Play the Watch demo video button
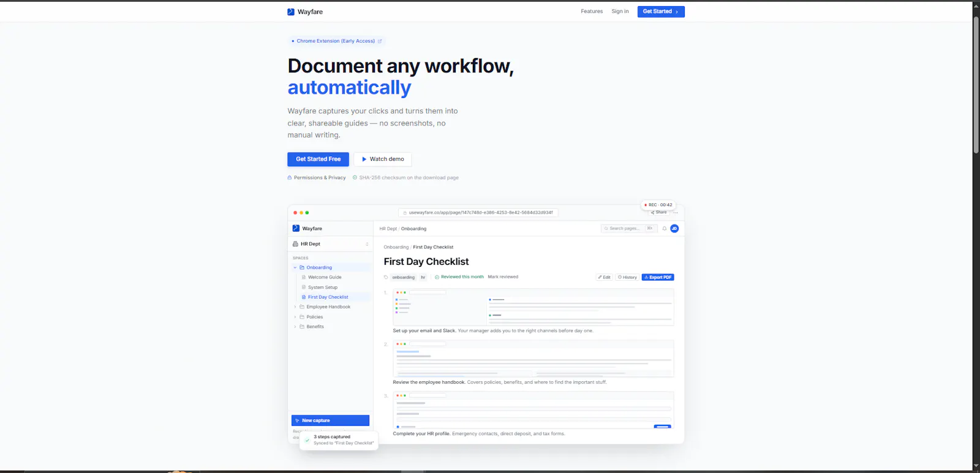980x473 pixels. click(x=383, y=159)
